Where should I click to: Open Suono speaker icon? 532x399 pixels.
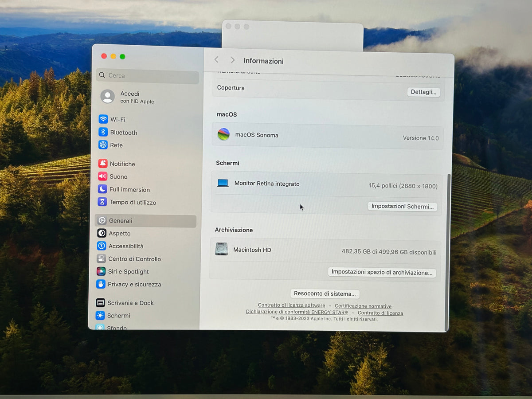pyautogui.click(x=103, y=176)
